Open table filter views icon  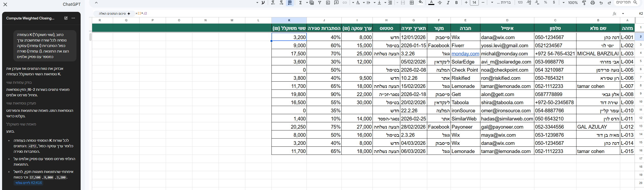point(312,3)
